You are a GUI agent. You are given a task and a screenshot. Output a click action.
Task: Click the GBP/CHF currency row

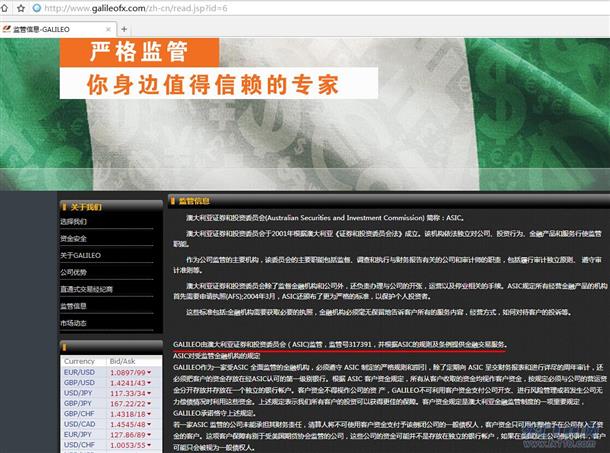[x=111, y=414]
